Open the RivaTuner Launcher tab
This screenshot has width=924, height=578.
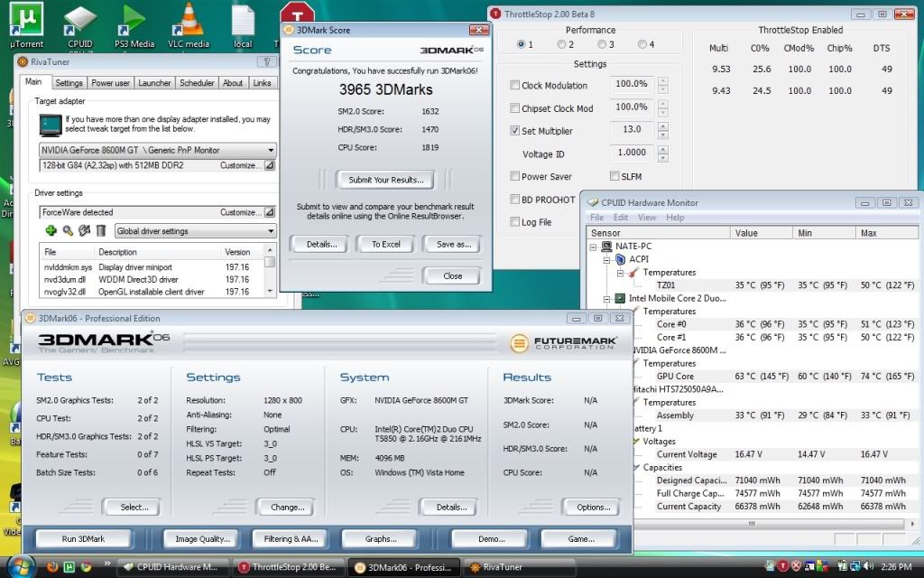tap(154, 83)
